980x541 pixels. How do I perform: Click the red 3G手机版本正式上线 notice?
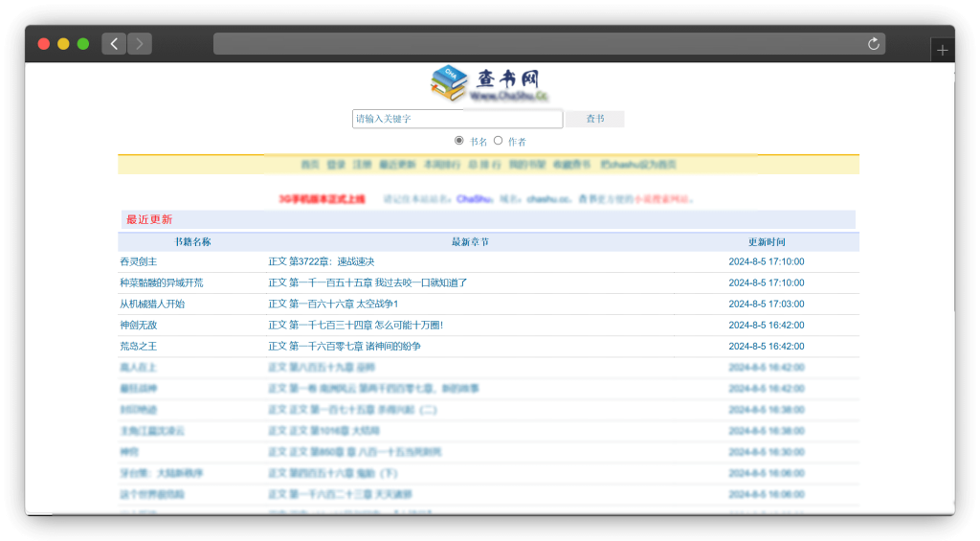[x=322, y=199]
